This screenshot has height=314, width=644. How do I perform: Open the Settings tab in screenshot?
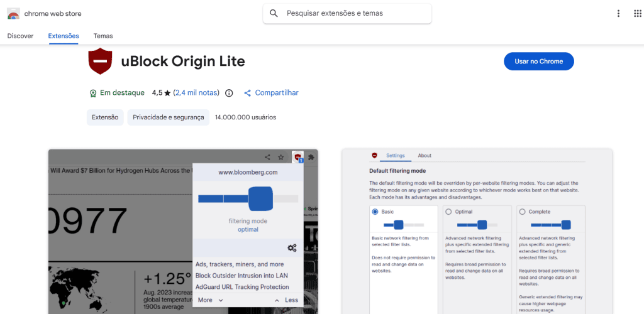(396, 155)
